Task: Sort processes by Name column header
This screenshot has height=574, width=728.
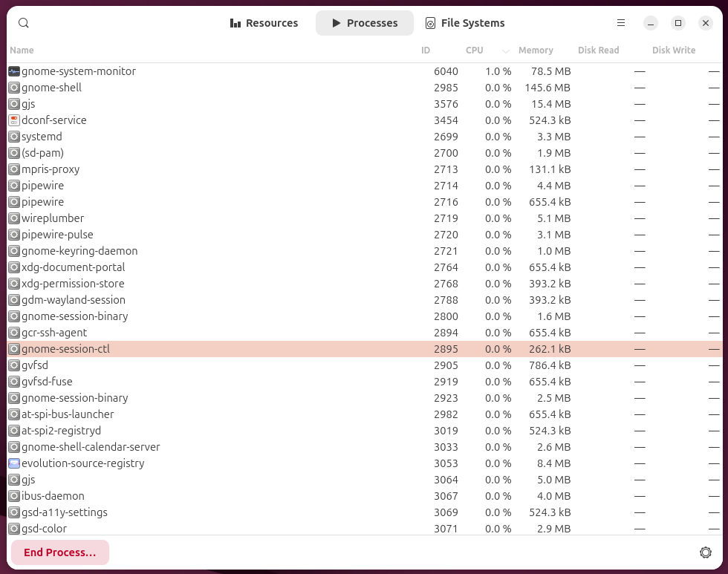Action: pyautogui.click(x=22, y=50)
